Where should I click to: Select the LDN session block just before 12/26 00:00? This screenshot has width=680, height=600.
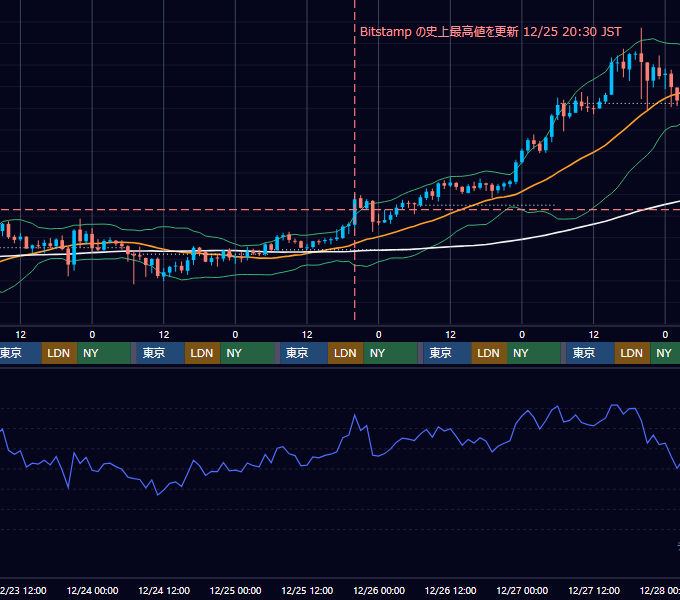(346, 353)
